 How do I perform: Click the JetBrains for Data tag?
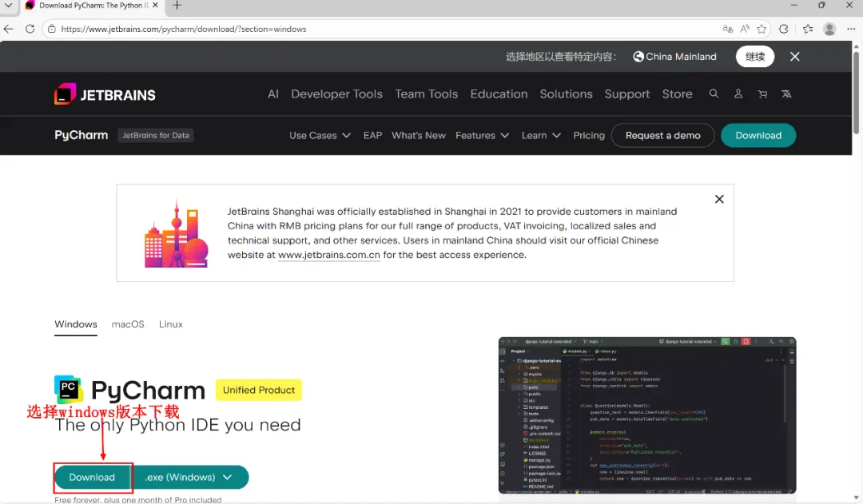(x=155, y=135)
